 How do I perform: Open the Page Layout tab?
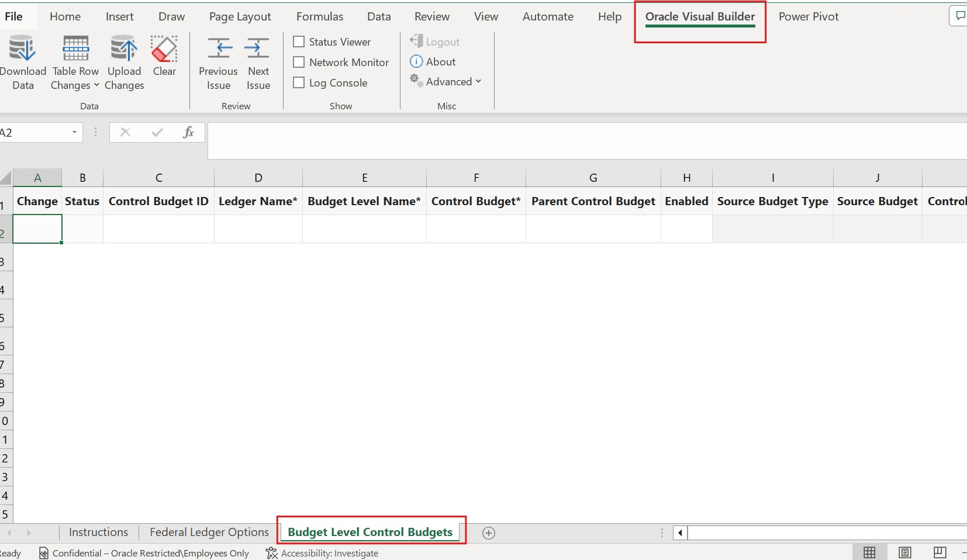(240, 16)
